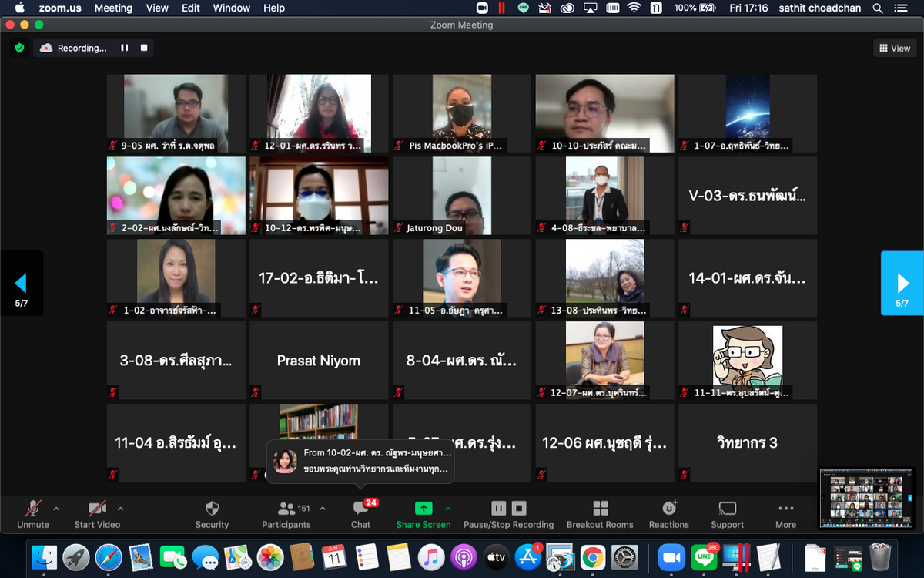Click the Wi-Fi status icon

[x=634, y=8]
